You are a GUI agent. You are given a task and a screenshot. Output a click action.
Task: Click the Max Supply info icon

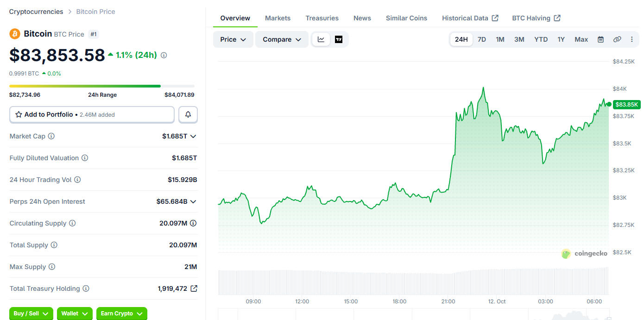(52, 267)
